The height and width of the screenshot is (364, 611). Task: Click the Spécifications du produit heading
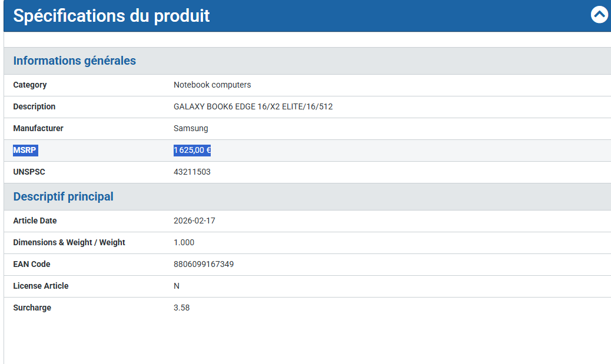click(x=111, y=15)
